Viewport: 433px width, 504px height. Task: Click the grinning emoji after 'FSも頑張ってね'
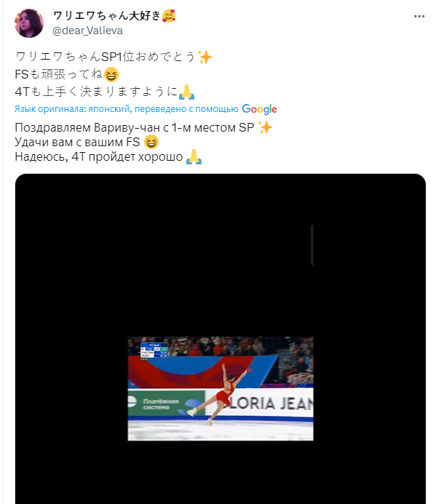[x=111, y=75]
